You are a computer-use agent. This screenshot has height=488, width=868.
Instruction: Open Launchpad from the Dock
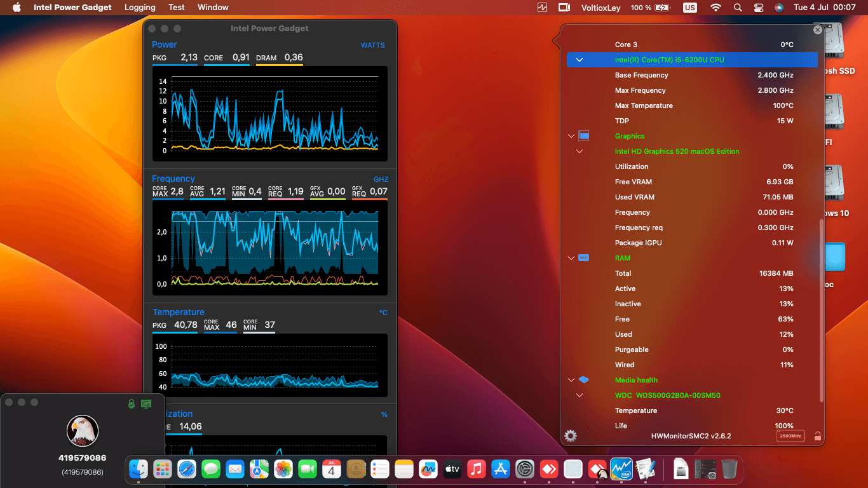click(x=163, y=469)
